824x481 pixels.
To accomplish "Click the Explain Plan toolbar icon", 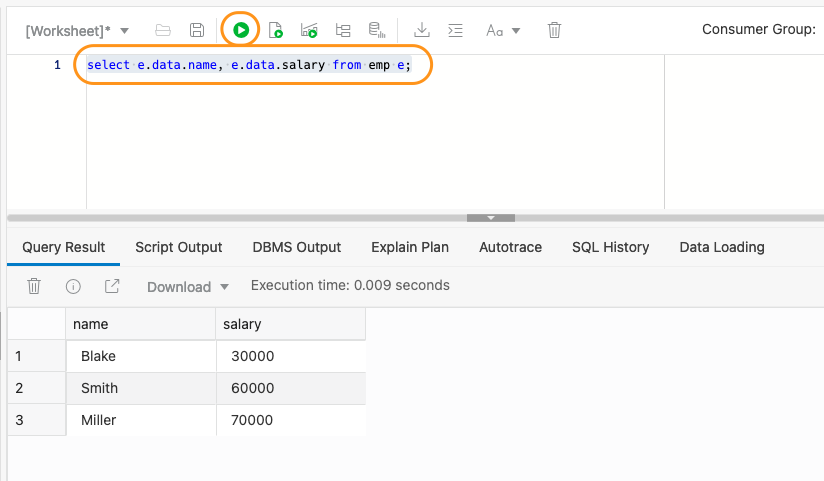I will click(343, 30).
